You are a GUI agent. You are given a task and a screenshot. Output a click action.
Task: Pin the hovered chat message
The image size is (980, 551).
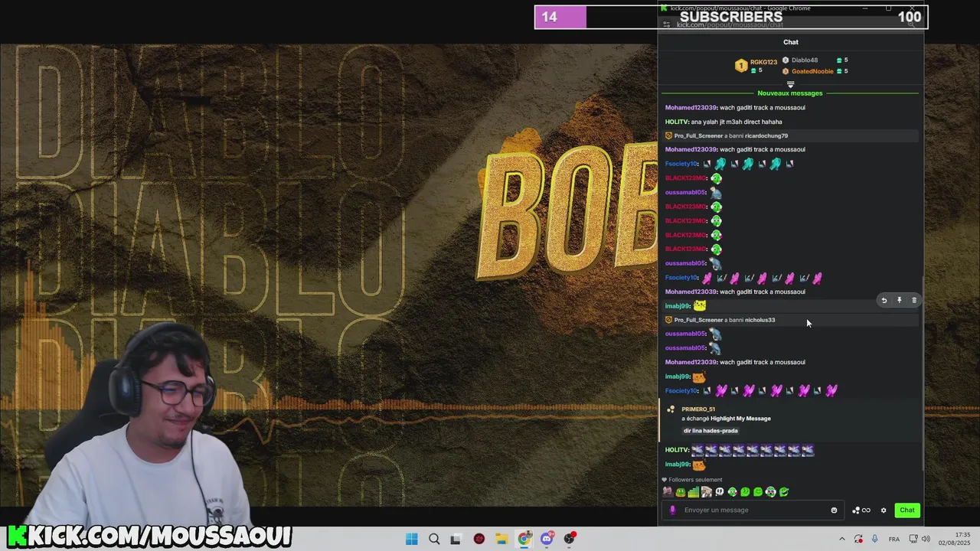coord(900,301)
